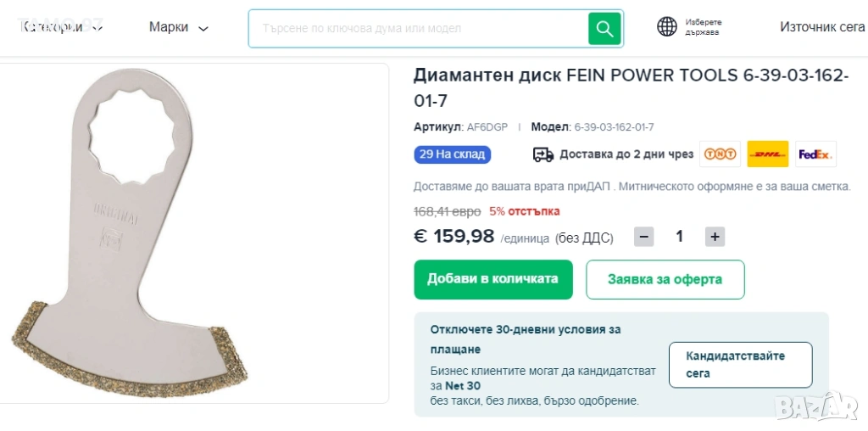
Task: Click the globe country selector icon
Action: (666, 26)
